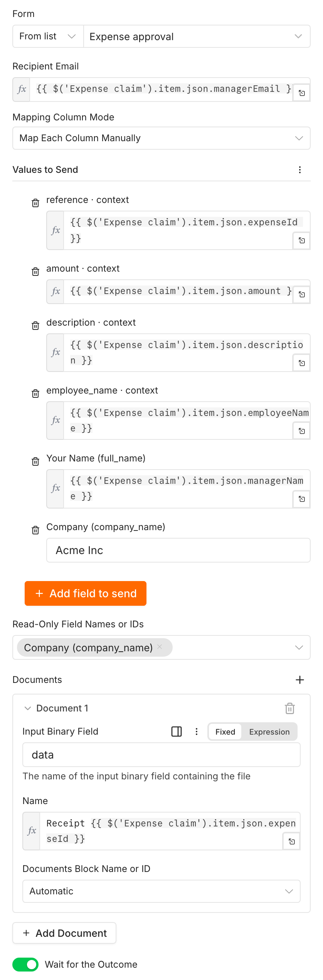The image size is (323, 980).
Task: Open expression editor for reference field
Action: click(x=302, y=240)
